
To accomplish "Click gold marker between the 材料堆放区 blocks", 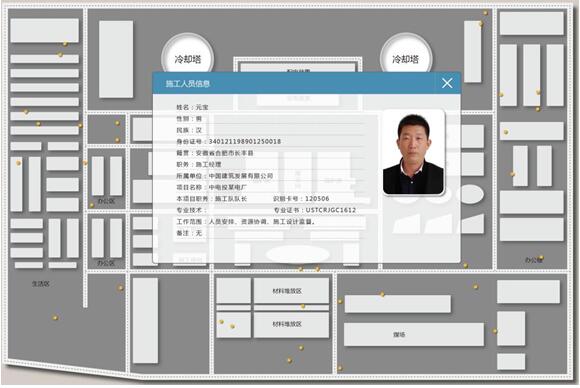I will click(303, 306).
